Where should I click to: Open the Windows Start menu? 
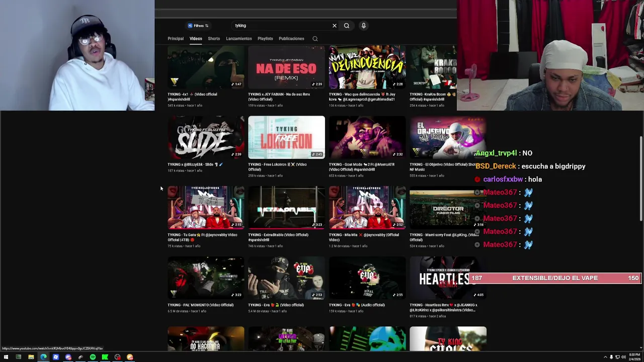pyautogui.click(x=6, y=357)
